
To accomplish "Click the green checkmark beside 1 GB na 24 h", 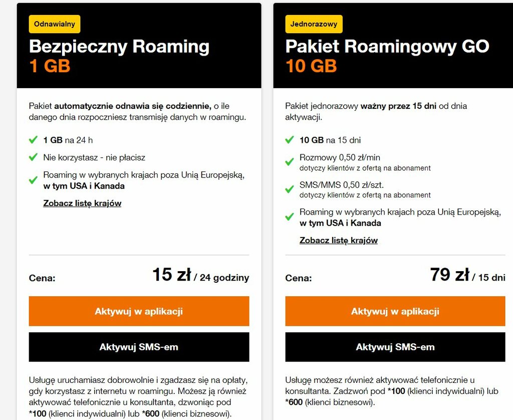I will click(33, 140).
